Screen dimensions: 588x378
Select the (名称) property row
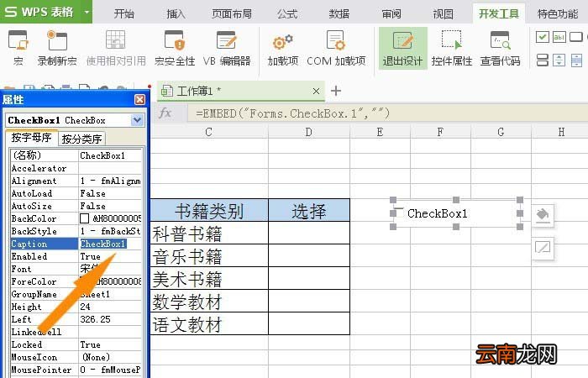(76, 155)
